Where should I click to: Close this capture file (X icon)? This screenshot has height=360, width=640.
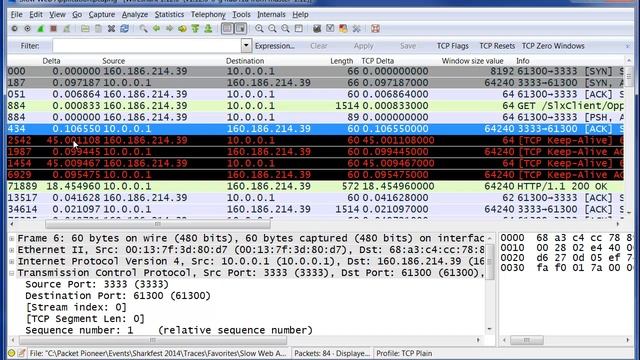point(111,29)
